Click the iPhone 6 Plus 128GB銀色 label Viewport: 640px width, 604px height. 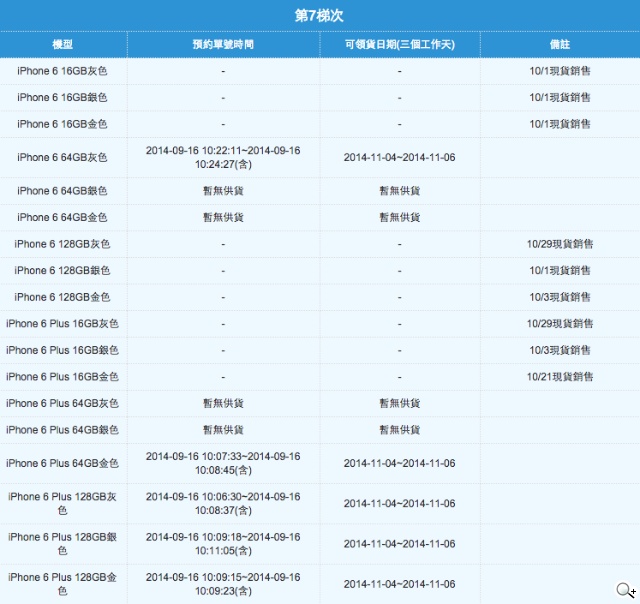click(x=62, y=544)
